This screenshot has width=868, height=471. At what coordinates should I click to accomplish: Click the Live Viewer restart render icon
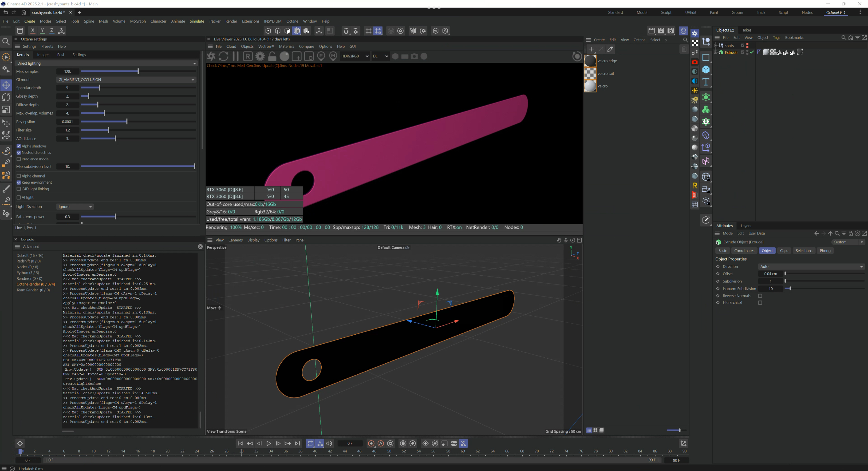[223, 56]
